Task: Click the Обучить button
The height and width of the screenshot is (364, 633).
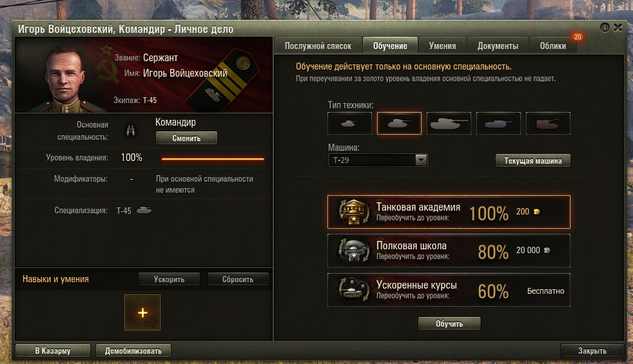Action: pyautogui.click(x=449, y=323)
